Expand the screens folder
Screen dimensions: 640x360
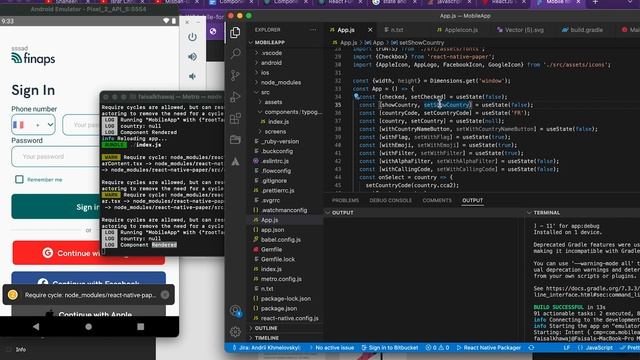(x=275, y=131)
